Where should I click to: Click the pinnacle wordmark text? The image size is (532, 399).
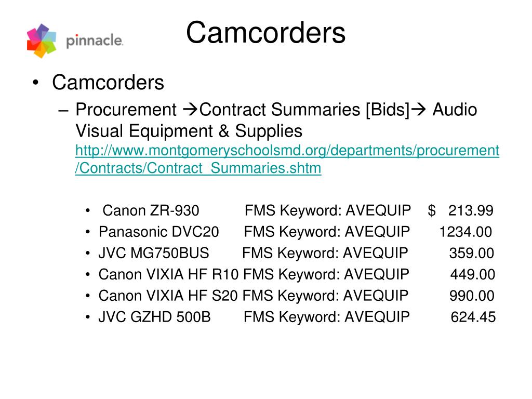coord(95,41)
